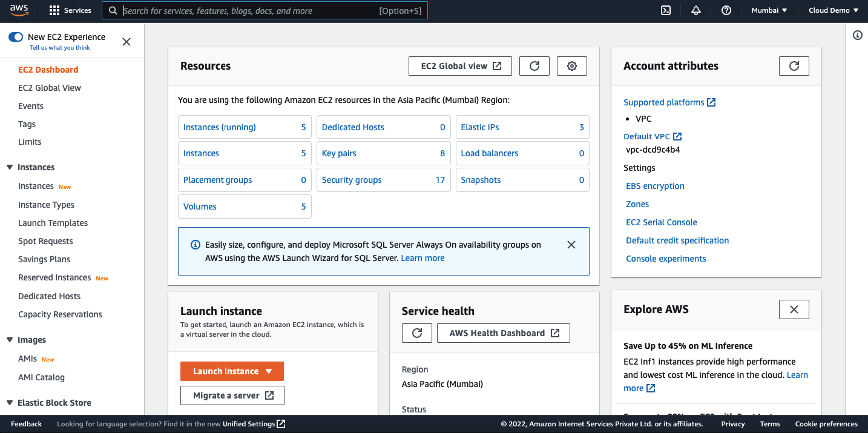Image resolution: width=868 pixels, height=433 pixels.
Task: Open Limits in sidebar
Action: point(30,142)
